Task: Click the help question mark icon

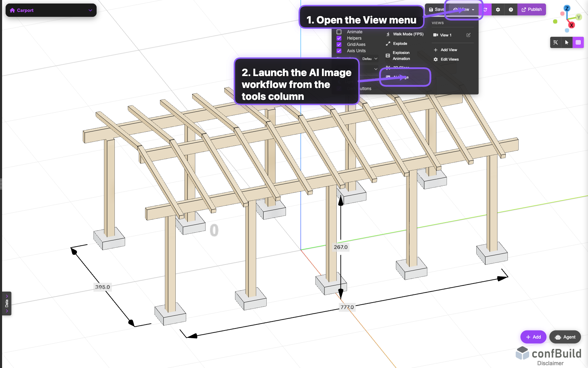Action: tap(511, 10)
